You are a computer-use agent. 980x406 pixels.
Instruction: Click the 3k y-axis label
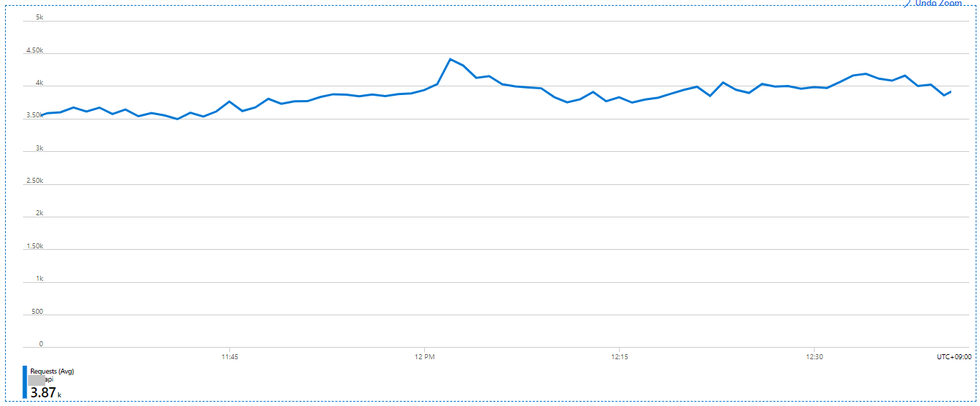(x=40, y=148)
